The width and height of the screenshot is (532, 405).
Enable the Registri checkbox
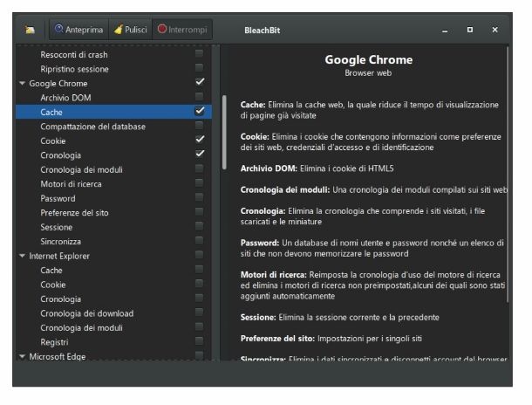(200, 340)
